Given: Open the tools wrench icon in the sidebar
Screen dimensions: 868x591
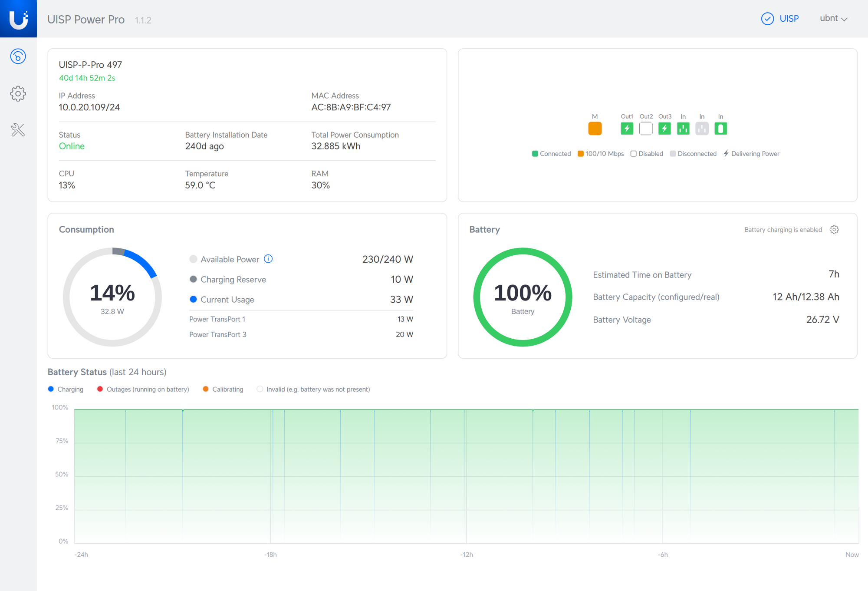Looking at the screenshot, I should coord(18,130).
